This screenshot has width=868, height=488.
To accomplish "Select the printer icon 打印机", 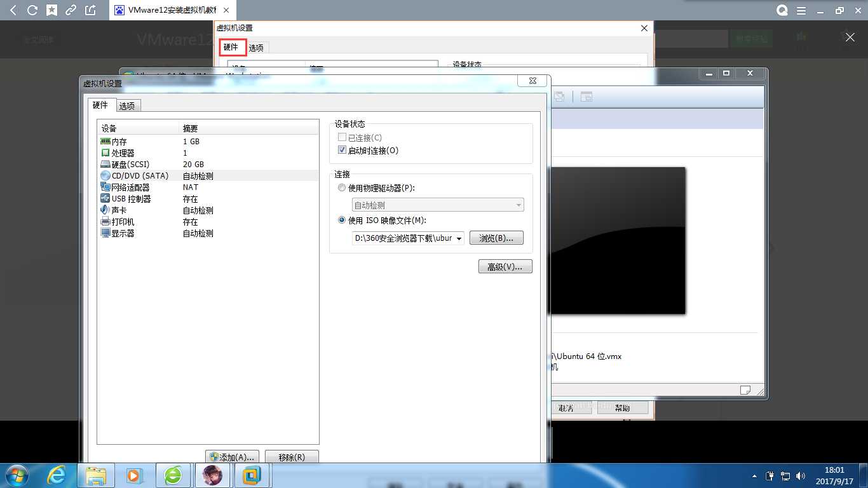I will pyautogui.click(x=105, y=222).
